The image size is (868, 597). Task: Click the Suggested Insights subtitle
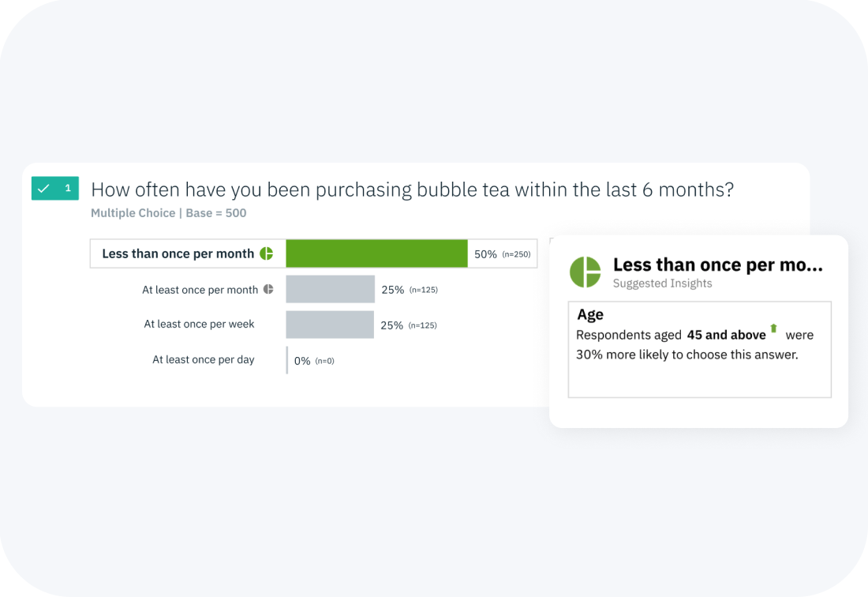point(662,283)
